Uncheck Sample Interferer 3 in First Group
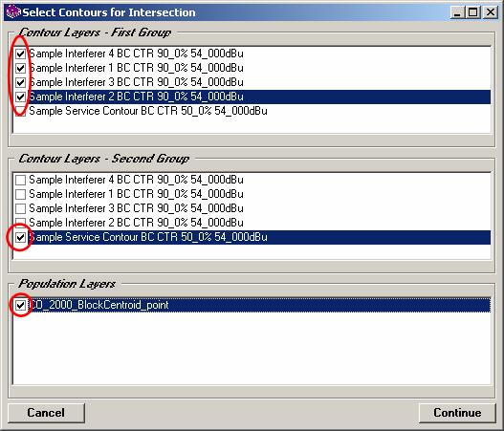This screenshot has width=504, height=431. click(x=21, y=82)
